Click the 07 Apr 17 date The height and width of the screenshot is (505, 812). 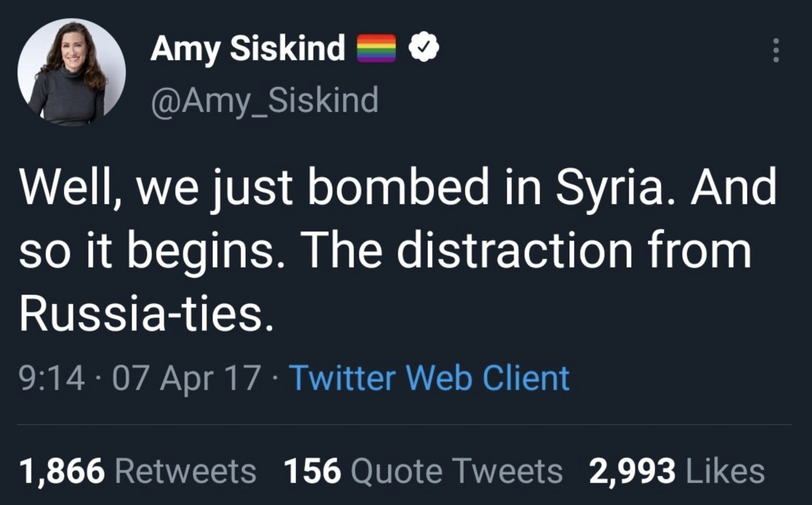click(x=187, y=378)
